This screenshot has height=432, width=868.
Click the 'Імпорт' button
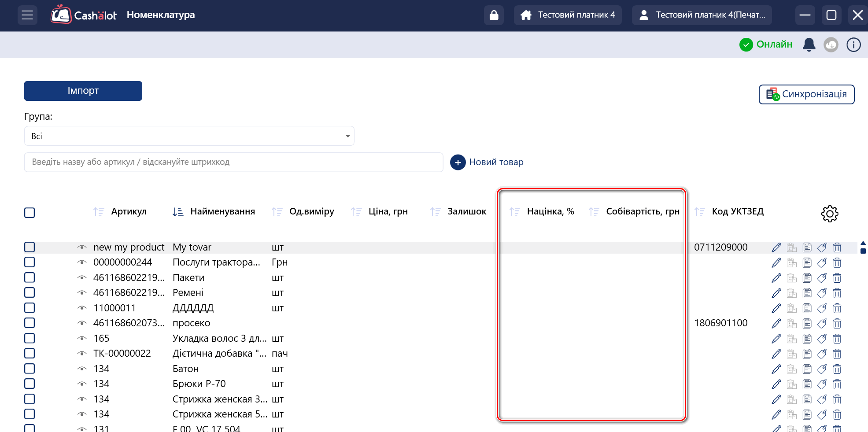[83, 91]
